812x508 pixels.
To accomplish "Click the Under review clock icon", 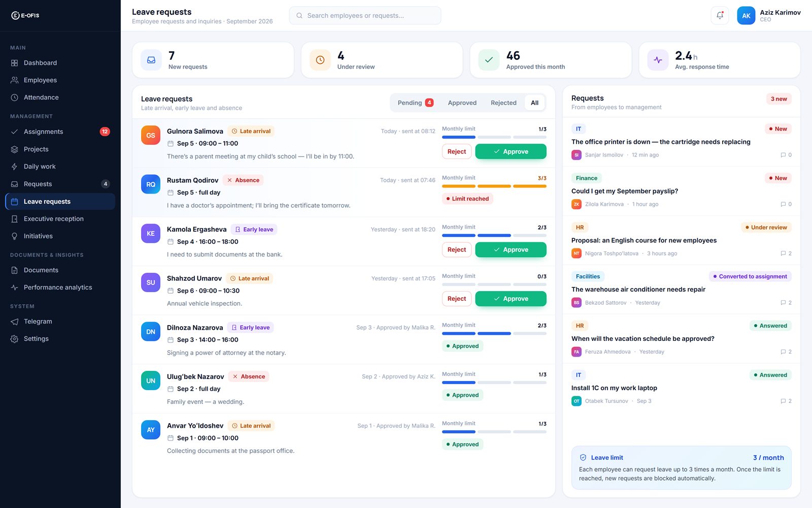I will click(320, 60).
